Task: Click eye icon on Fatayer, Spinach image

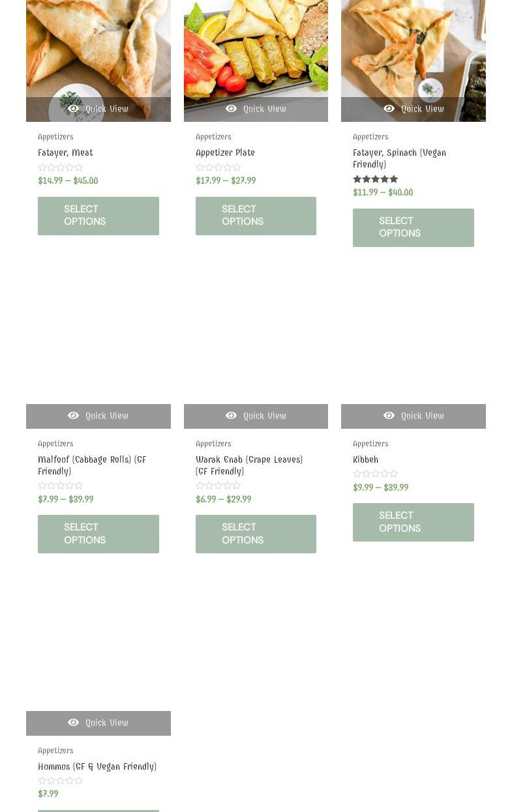Action: click(x=389, y=109)
